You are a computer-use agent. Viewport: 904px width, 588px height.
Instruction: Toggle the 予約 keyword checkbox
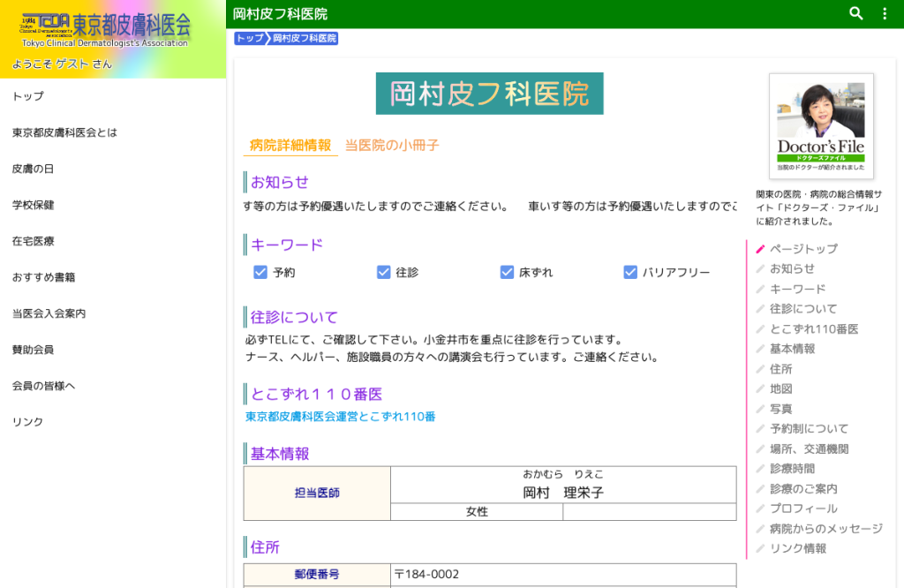click(x=260, y=272)
